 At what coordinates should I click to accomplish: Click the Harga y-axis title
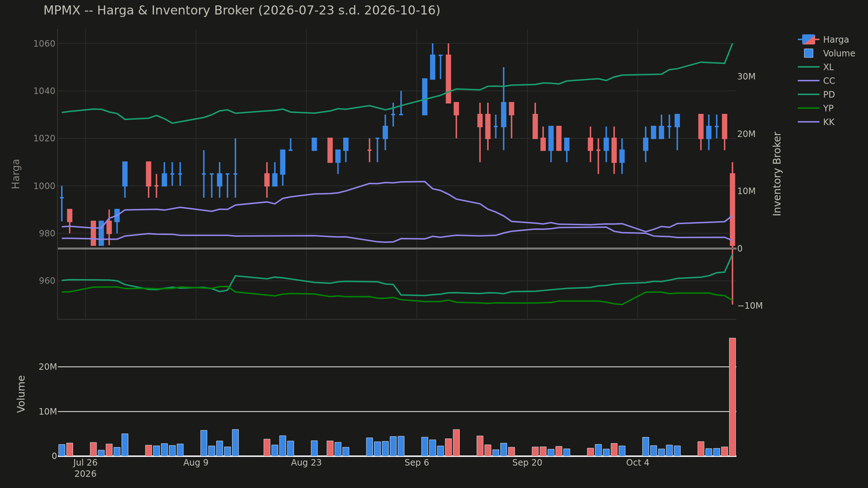[x=16, y=174]
